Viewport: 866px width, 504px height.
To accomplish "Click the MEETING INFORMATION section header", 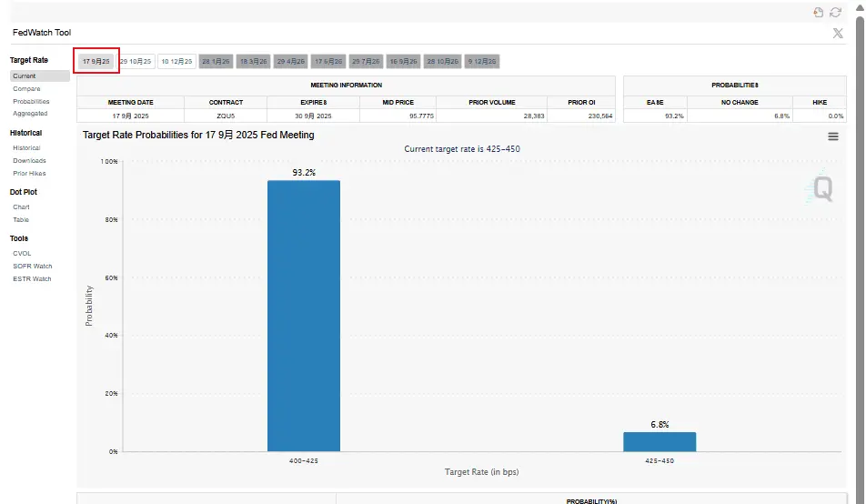I will coord(347,86).
